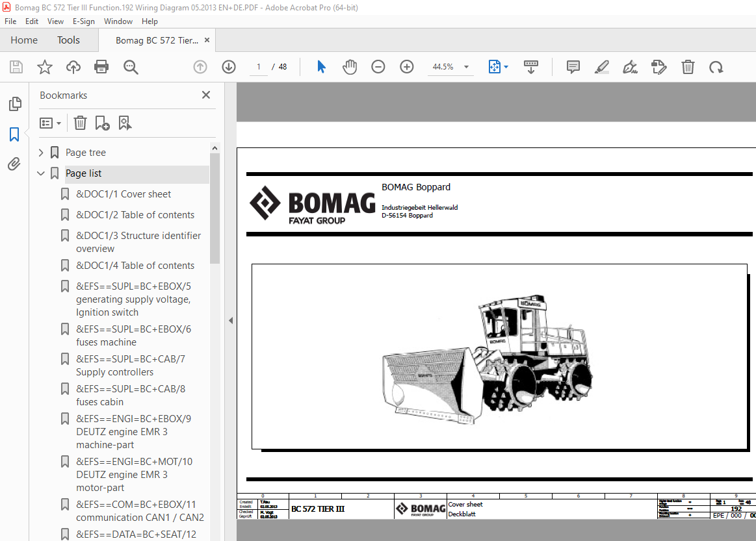Choose the Selection arrow tool
The height and width of the screenshot is (541, 756).
point(321,67)
